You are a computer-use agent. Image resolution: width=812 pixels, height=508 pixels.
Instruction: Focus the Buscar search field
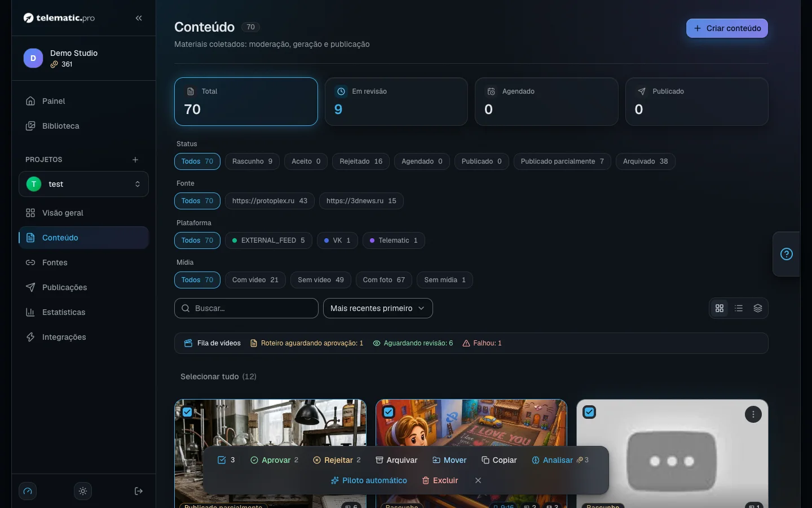[x=246, y=308]
